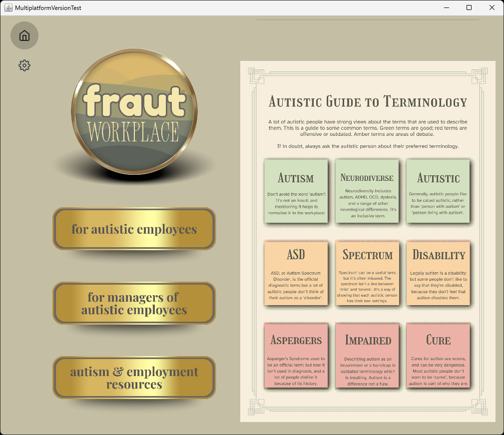Select the amber 'ASD' term card
The width and height of the screenshot is (504, 435).
(x=296, y=273)
